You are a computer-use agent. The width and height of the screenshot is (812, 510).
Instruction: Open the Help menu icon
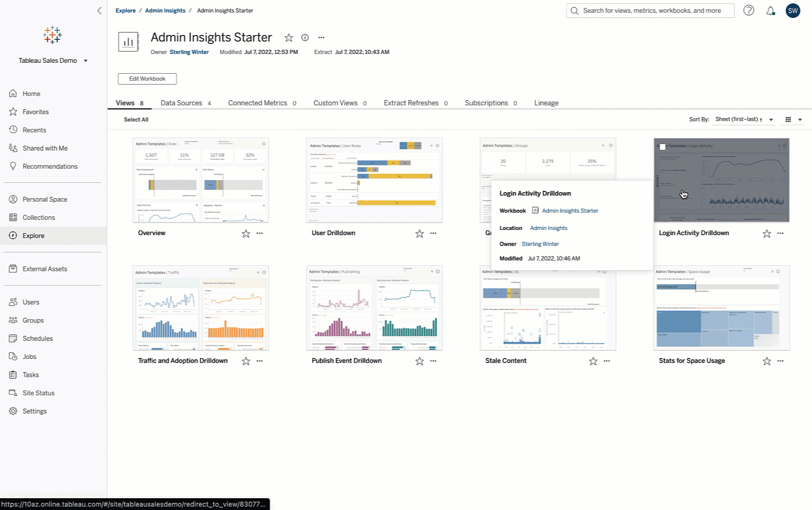(749, 10)
